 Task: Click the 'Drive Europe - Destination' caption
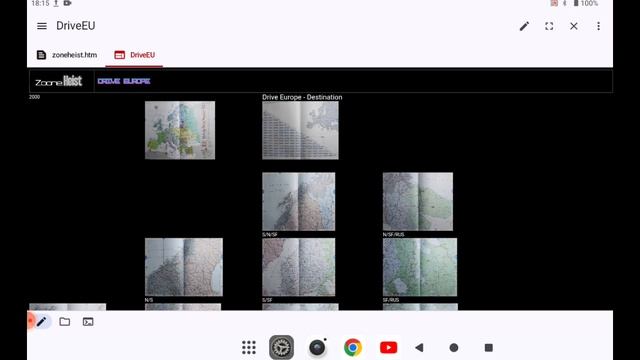click(302, 97)
